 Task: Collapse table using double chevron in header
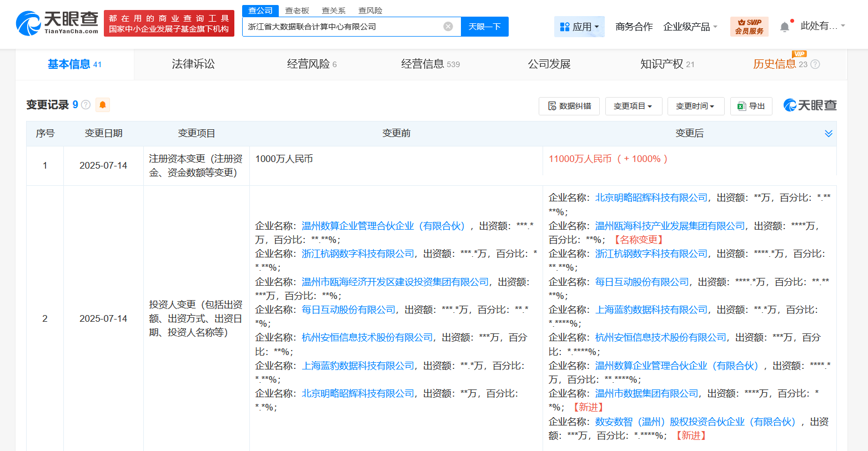click(x=828, y=134)
